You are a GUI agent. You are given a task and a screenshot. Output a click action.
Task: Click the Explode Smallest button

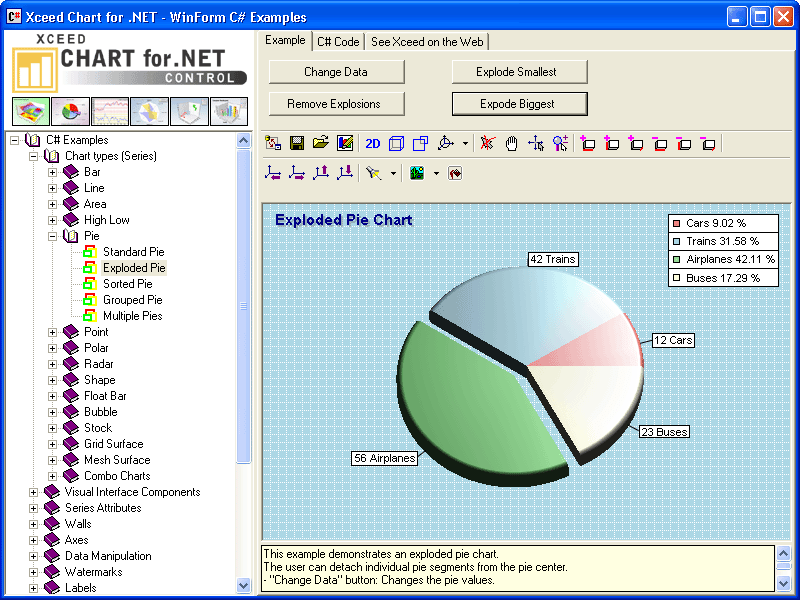tap(519, 72)
